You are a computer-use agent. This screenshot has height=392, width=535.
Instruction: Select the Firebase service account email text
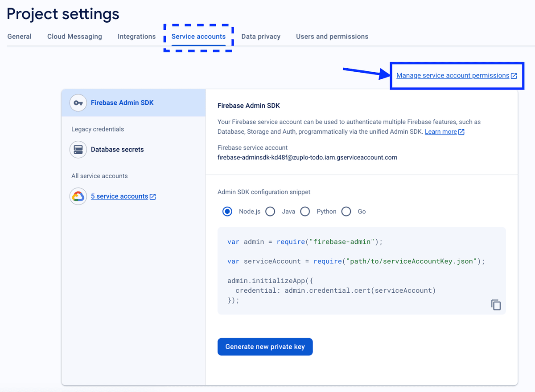coord(307,157)
